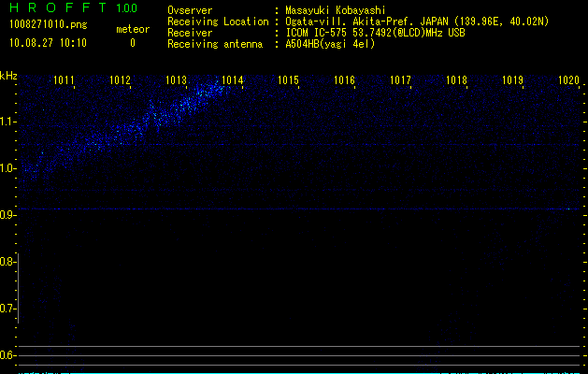Click observer name Masayuki Kobayashi
588x374 pixels.
[x=336, y=10]
